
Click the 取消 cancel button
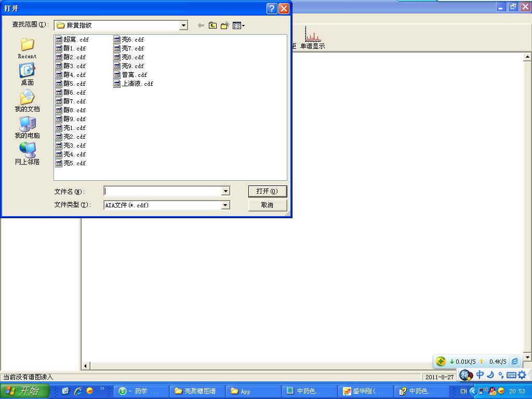click(x=268, y=205)
